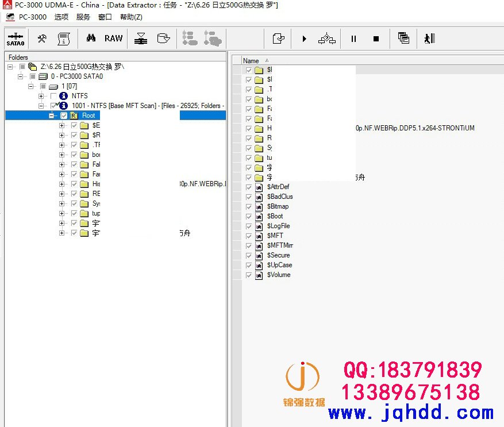Viewport: 504px width, 427px height.
Task: Expand the $E folder in tree
Action: [61, 125]
